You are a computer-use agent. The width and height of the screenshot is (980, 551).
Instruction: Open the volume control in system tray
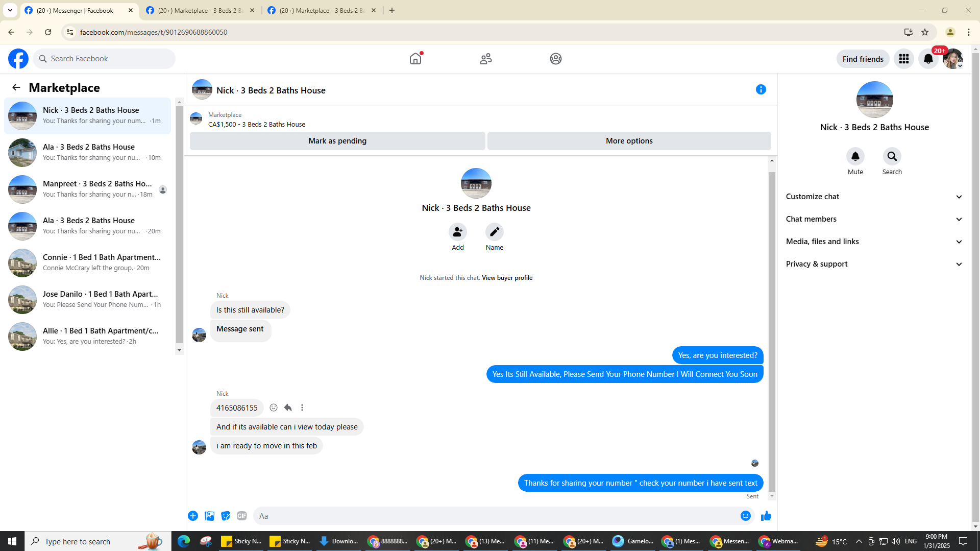pos(896,541)
